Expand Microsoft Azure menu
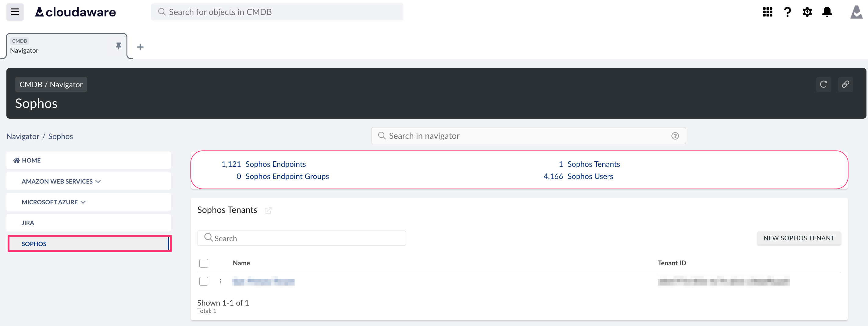Viewport: 868px width, 326px height. pyautogui.click(x=89, y=202)
